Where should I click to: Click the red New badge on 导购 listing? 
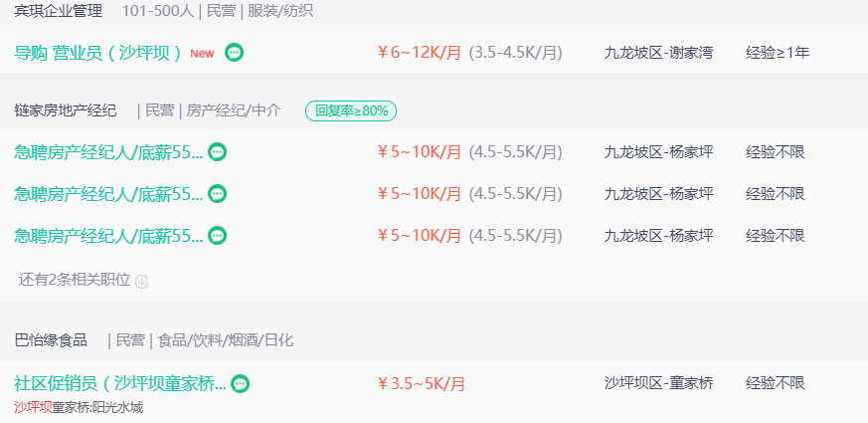(202, 53)
